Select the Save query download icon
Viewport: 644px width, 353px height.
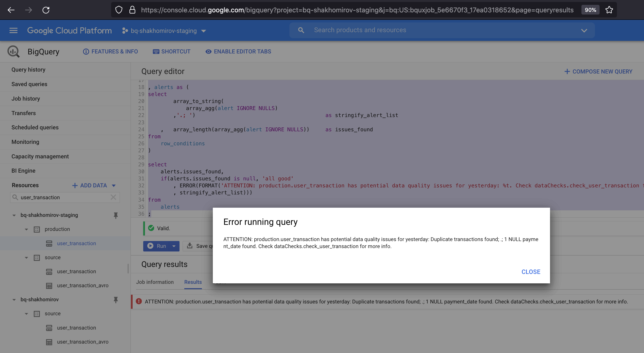tap(190, 246)
